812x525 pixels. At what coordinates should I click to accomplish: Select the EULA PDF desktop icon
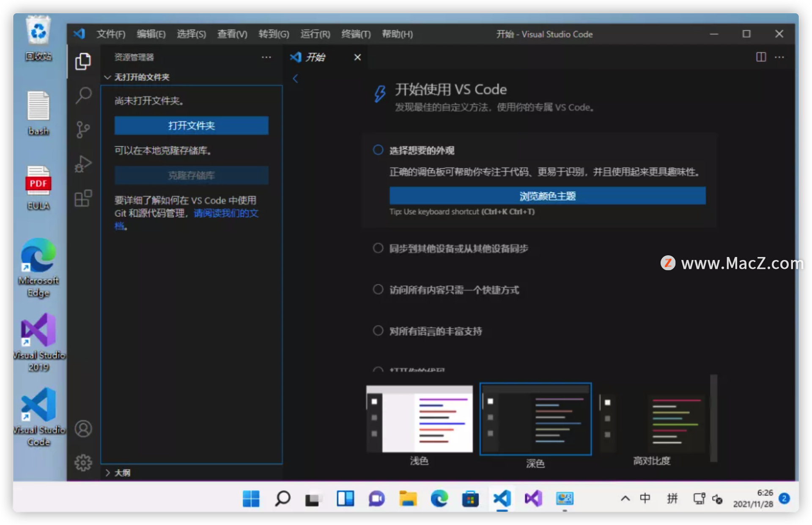click(x=38, y=188)
